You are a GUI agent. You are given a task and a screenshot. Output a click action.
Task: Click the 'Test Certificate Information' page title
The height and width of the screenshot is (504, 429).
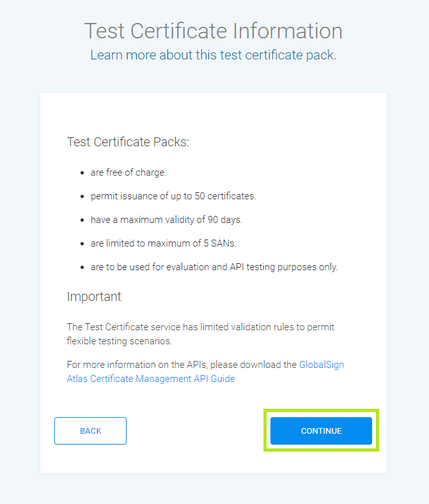(214, 31)
